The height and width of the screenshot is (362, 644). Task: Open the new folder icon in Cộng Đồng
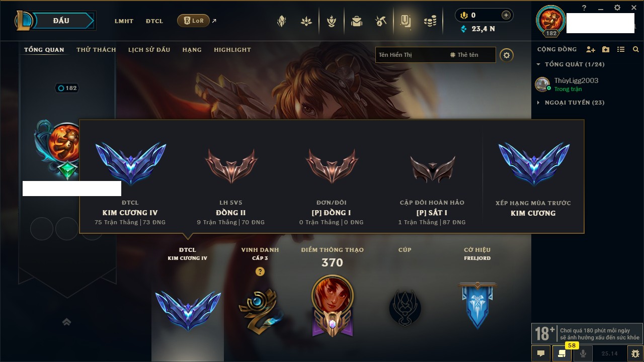(x=606, y=49)
